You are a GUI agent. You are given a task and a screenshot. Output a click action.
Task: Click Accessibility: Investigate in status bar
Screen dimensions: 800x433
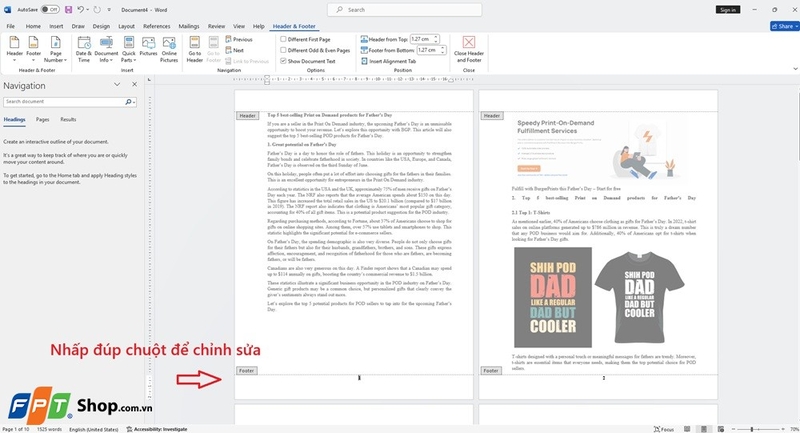157,429
